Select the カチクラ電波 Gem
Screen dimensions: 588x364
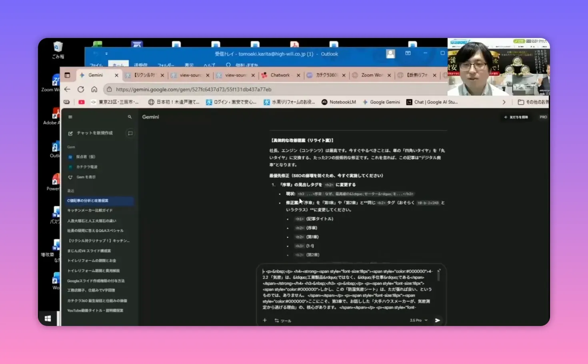(x=86, y=167)
